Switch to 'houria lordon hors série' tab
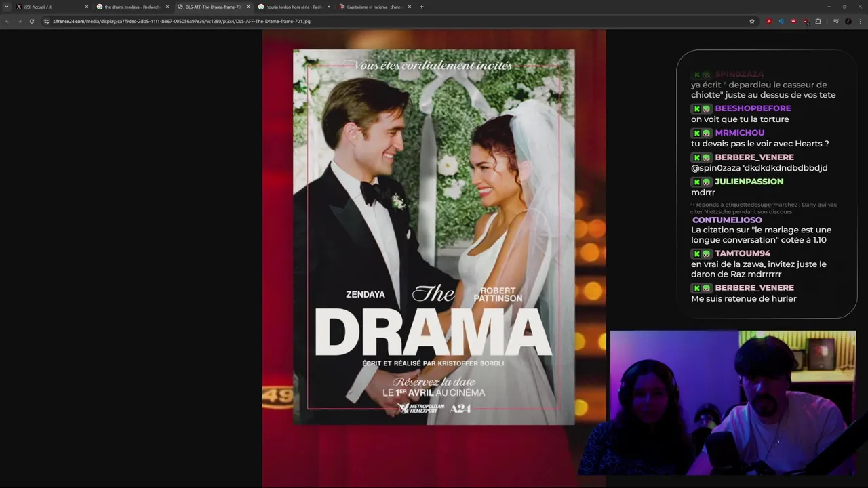The image size is (868, 488). coord(294,7)
